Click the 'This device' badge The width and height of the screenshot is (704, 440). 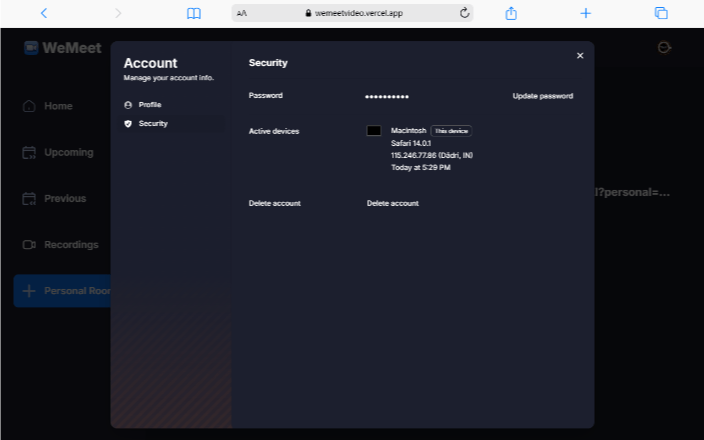[x=451, y=131]
